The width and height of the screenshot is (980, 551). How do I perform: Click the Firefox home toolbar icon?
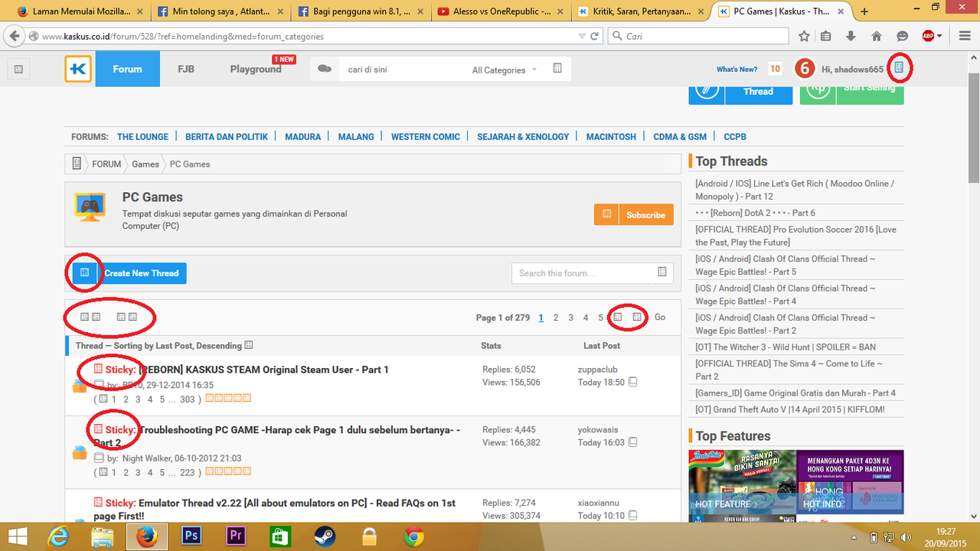pos(877,36)
